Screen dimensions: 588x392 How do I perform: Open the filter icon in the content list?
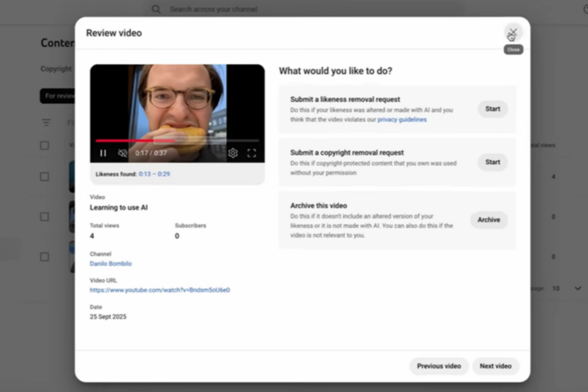pos(46,123)
